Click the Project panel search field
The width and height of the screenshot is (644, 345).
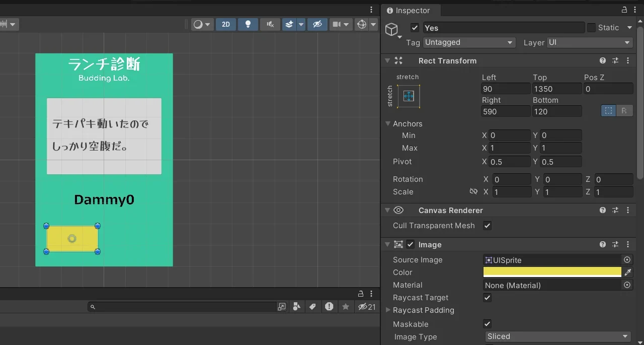coord(182,307)
